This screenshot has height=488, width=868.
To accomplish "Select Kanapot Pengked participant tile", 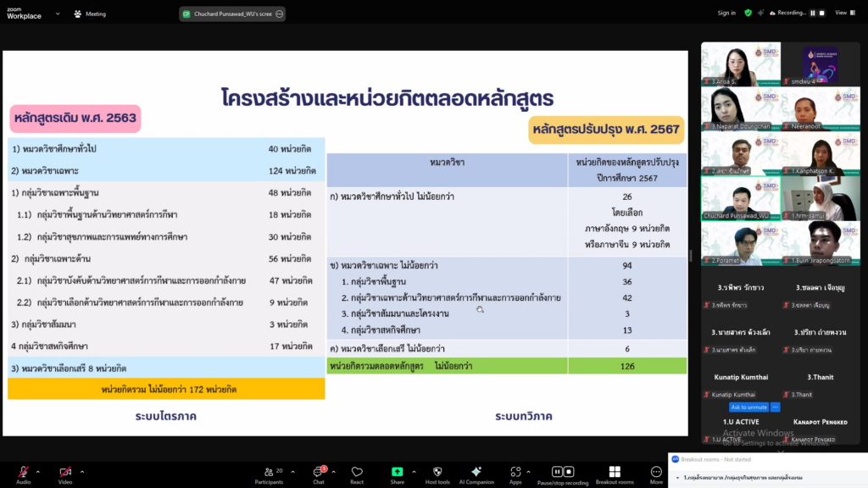I will click(x=821, y=423).
